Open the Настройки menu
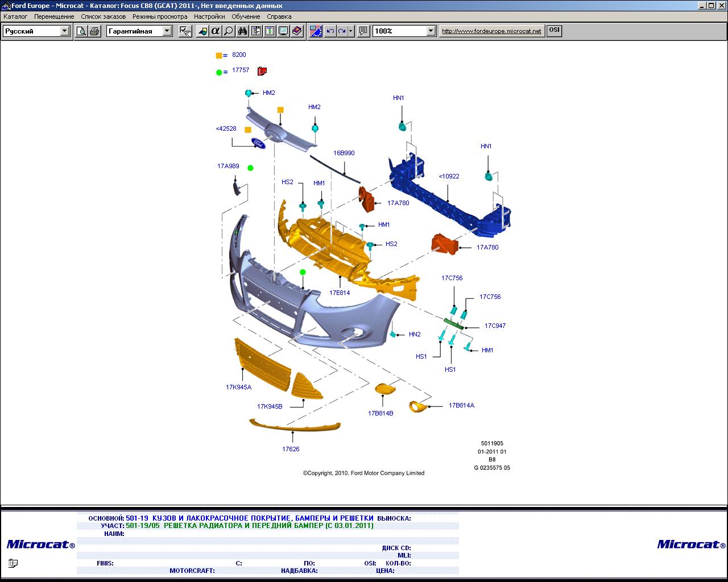The height and width of the screenshot is (582, 728). tap(209, 16)
